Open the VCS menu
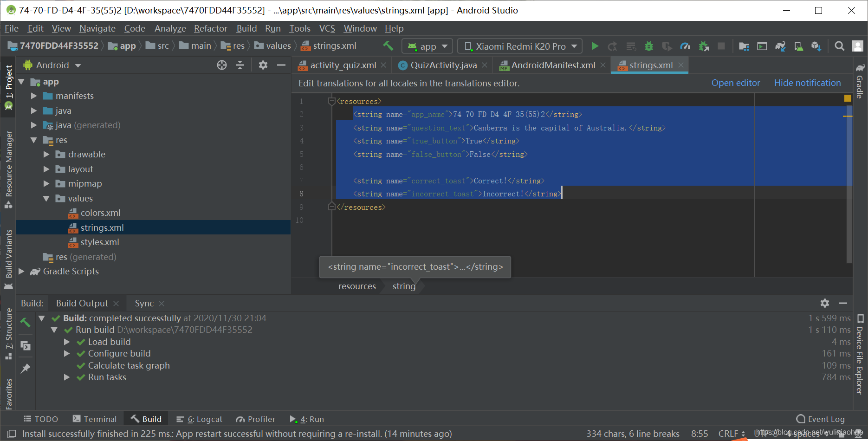 (x=327, y=28)
